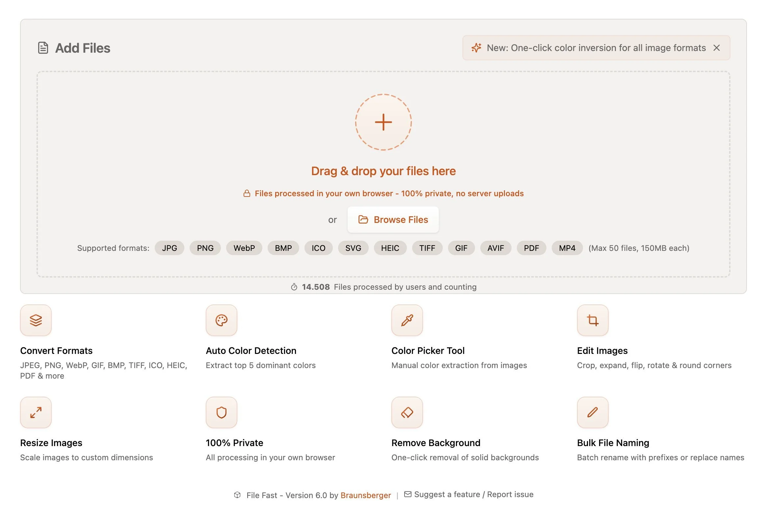Viewport: 765px width, 532px height.
Task: Click the Edit Images crop icon
Action: click(x=593, y=320)
